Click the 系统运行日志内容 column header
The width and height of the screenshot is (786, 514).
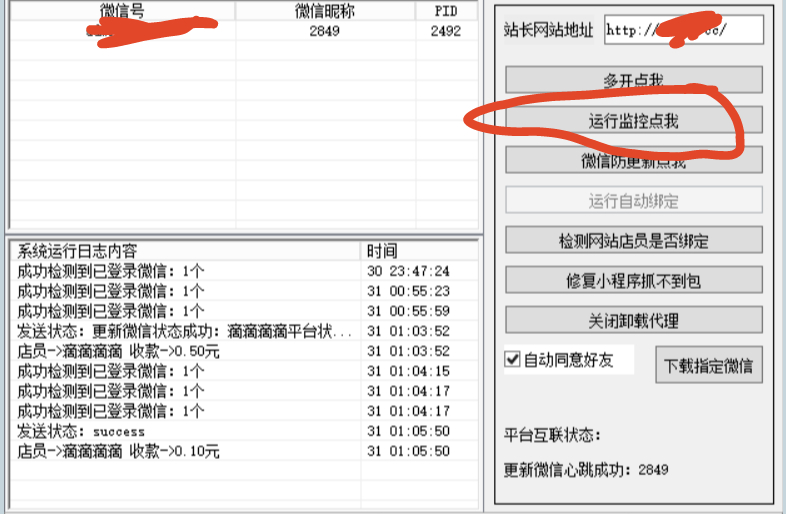click(185, 251)
